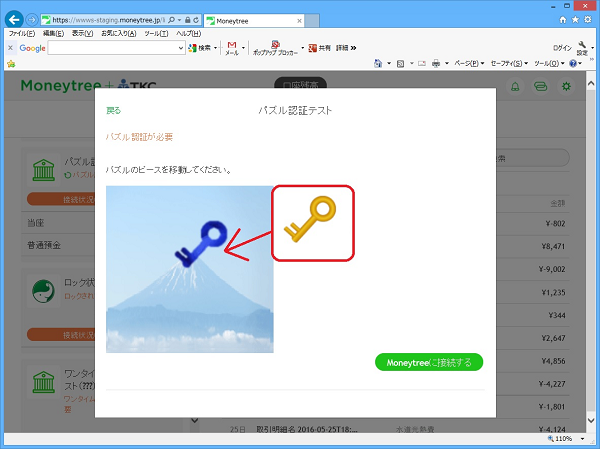600x449 pixels.
Task: Open a new blank tab
Action: (x=312, y=21)
